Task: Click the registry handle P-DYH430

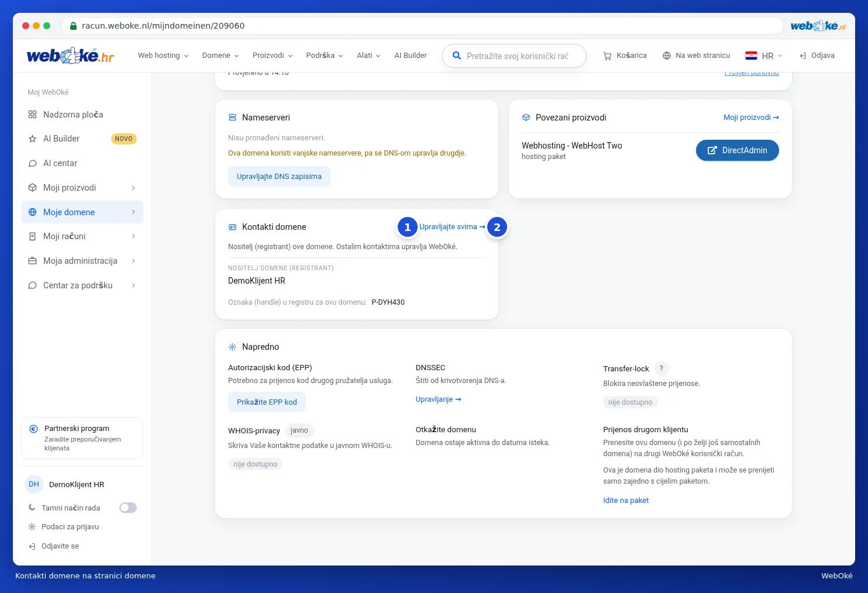Action: pos(388,302)
